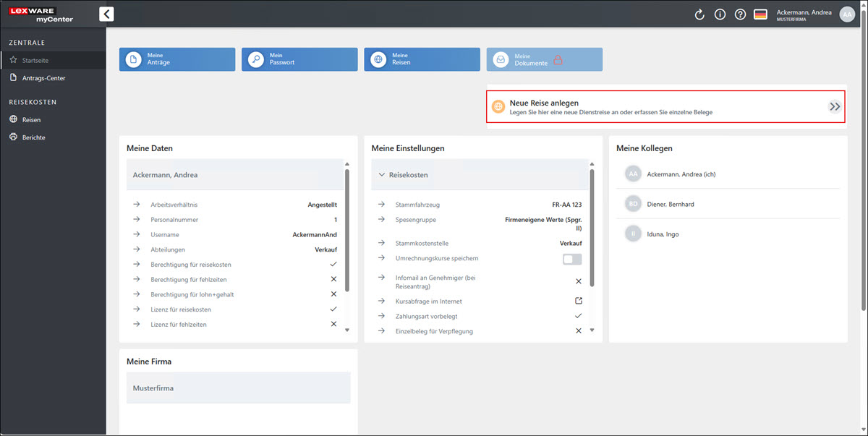The height and width of the screenshot is (436, 868).
Task: Click the German flag language icon
Action: coord(760,14)
